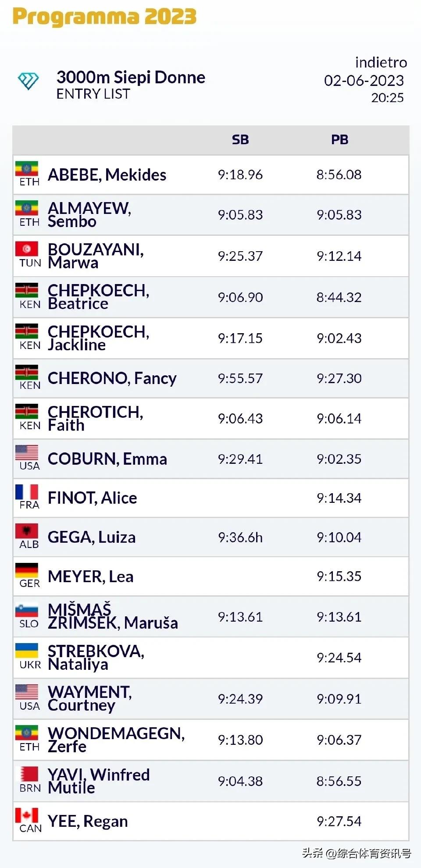
Task: Click the Bahrain flag beside YAVI, Winfred
Action: (x=27, y=774)
